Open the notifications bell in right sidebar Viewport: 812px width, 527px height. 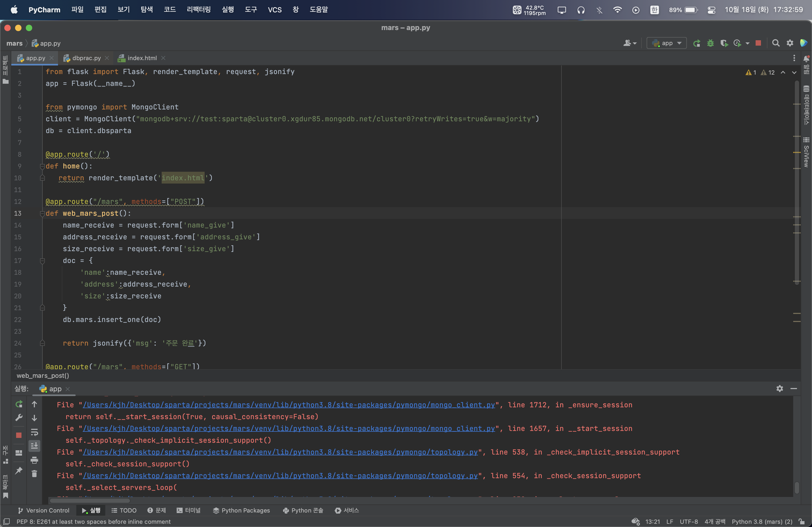[806, 59]
